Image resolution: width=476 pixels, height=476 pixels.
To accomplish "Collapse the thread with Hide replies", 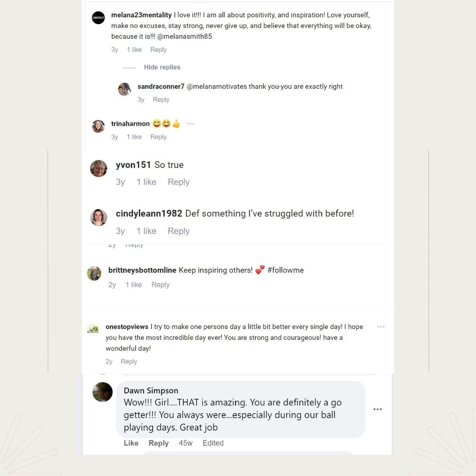I will [162, 67].
